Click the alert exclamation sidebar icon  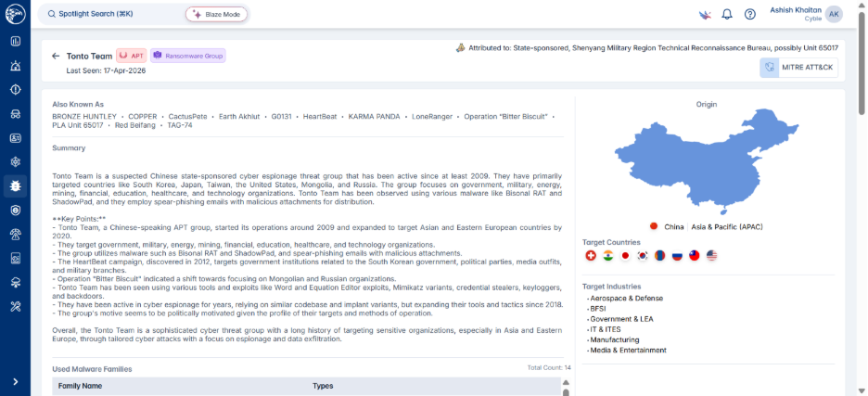tap(16, 90)
